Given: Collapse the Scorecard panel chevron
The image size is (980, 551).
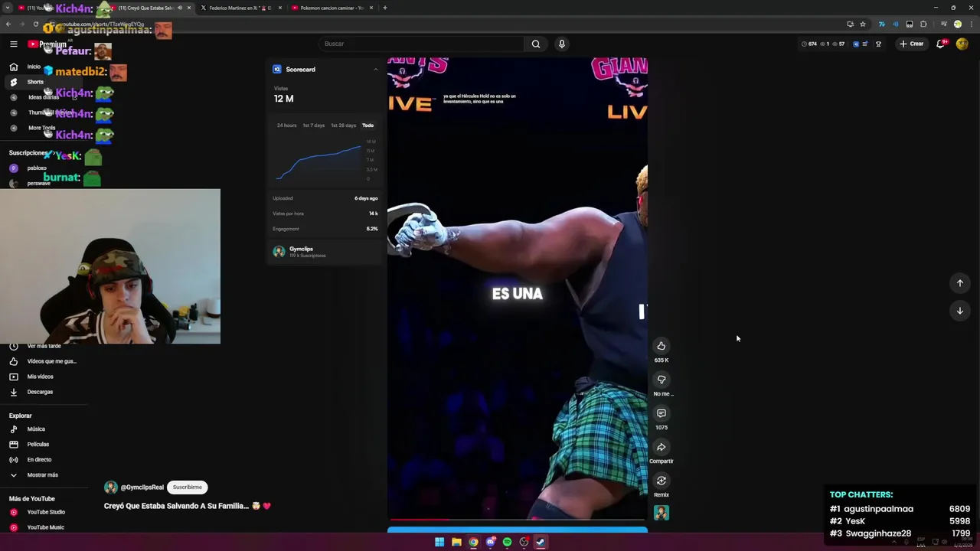Looking at the screenshot, I should click(375, 70).
